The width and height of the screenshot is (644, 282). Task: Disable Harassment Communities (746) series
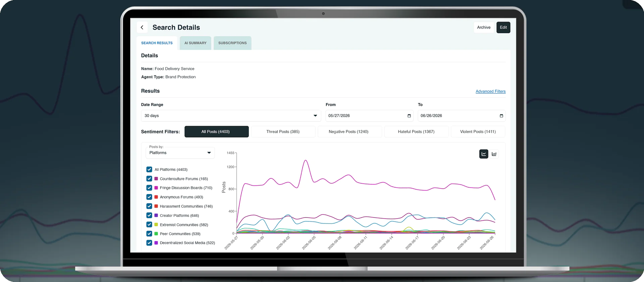click(x=149, y=206)
